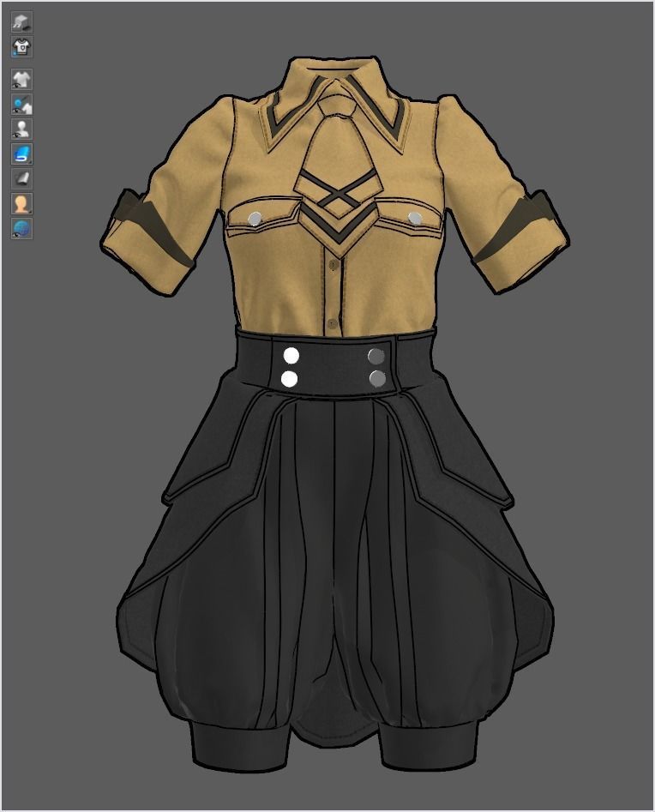Toggle avatar visibility with the mannequin eye icon
The height and width of the screenshot is (812, 655).
coord(21,129)
